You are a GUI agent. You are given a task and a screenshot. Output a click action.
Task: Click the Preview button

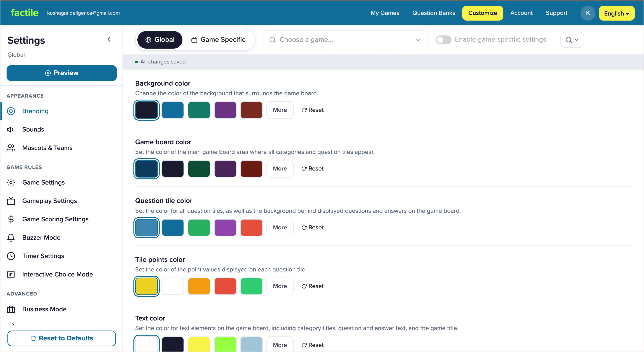61,73
